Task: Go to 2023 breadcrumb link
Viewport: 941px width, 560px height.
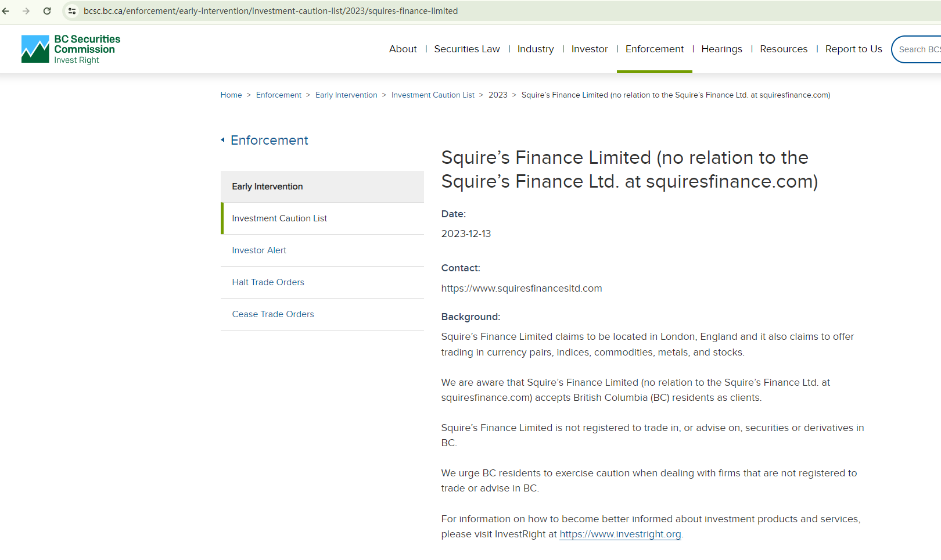Action: coord(498,95)
